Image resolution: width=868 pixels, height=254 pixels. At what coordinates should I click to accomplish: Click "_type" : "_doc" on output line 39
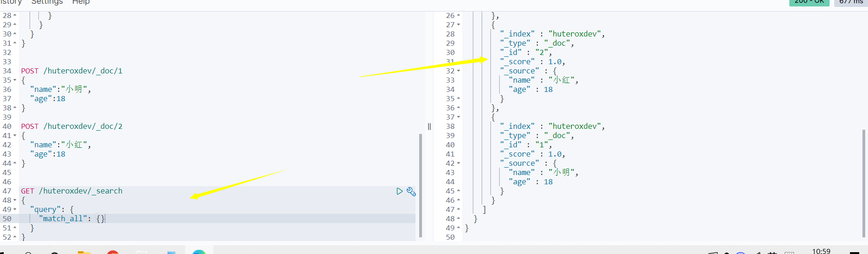(537, 136)
